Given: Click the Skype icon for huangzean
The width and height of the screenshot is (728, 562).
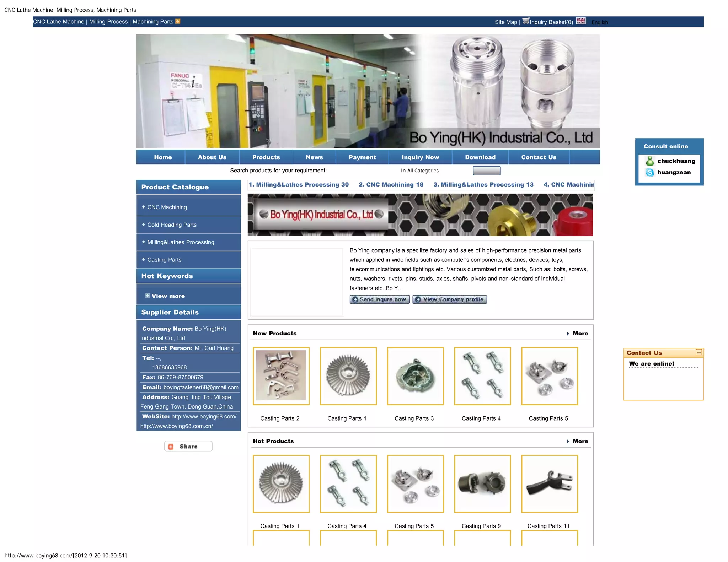Looking at the screenshot, I should click(x=650, y=172).
